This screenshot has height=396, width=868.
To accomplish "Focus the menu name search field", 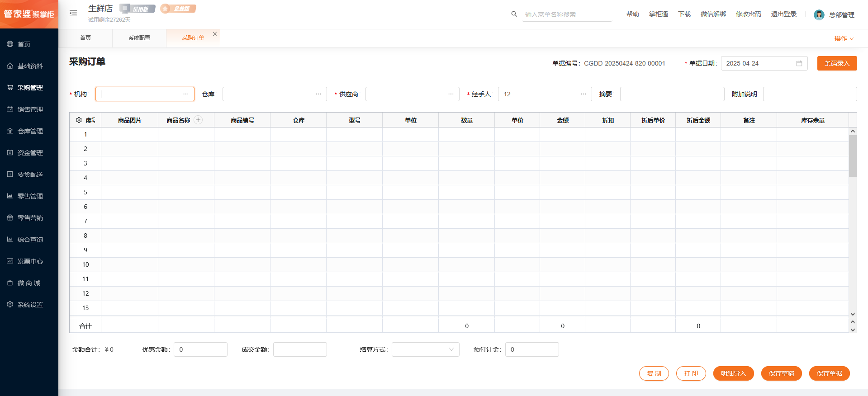I will (567, 14).
